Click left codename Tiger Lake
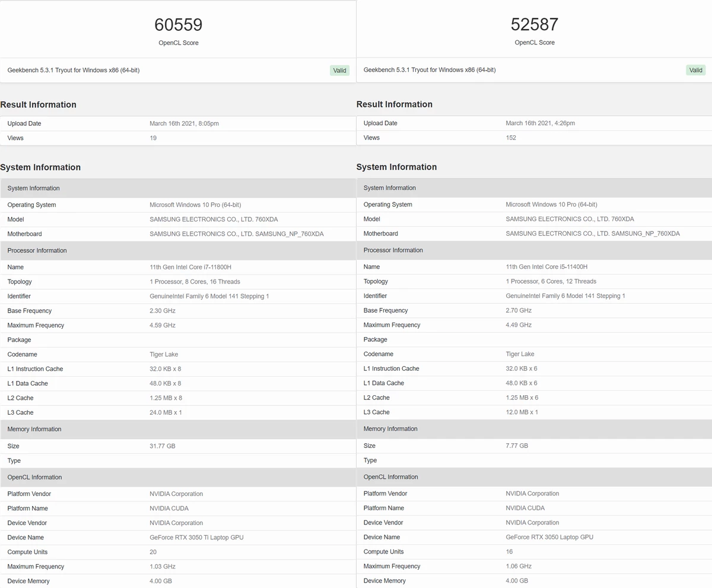The width and height of the screenshot is (712, 588). coord(164,355)
